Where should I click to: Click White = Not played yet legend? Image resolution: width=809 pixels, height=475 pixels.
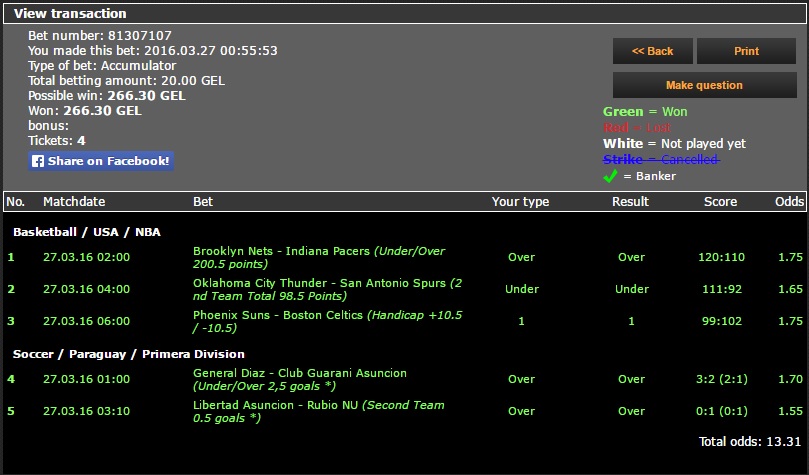[x=674, y=143]
